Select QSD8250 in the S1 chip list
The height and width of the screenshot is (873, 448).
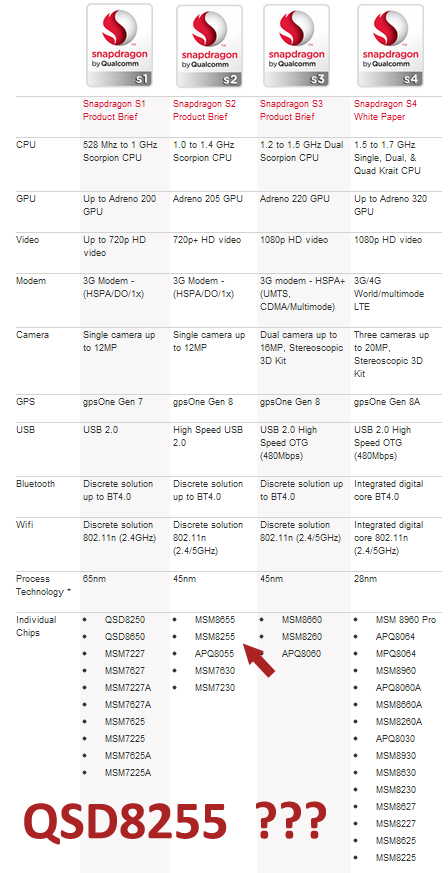(125, 620)
